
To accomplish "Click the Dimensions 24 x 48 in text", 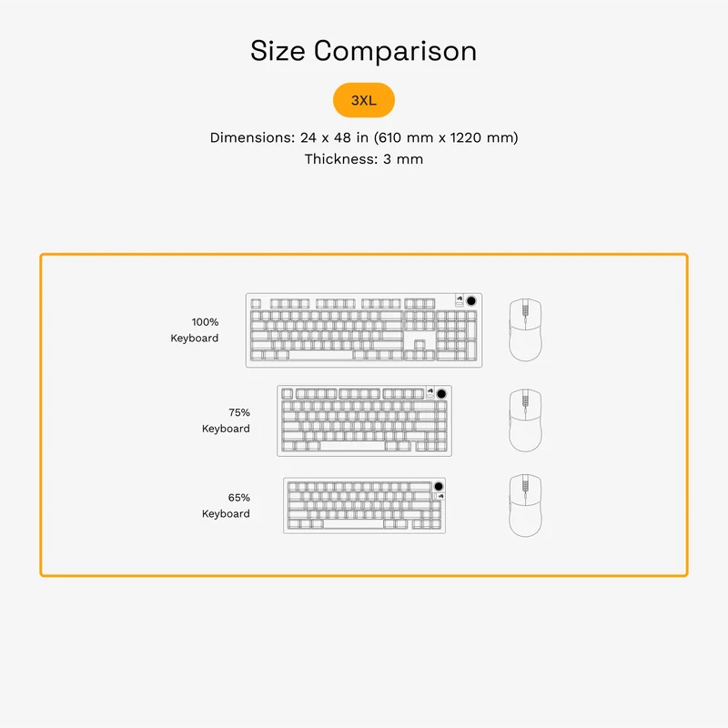I will [x=363, y=137].
